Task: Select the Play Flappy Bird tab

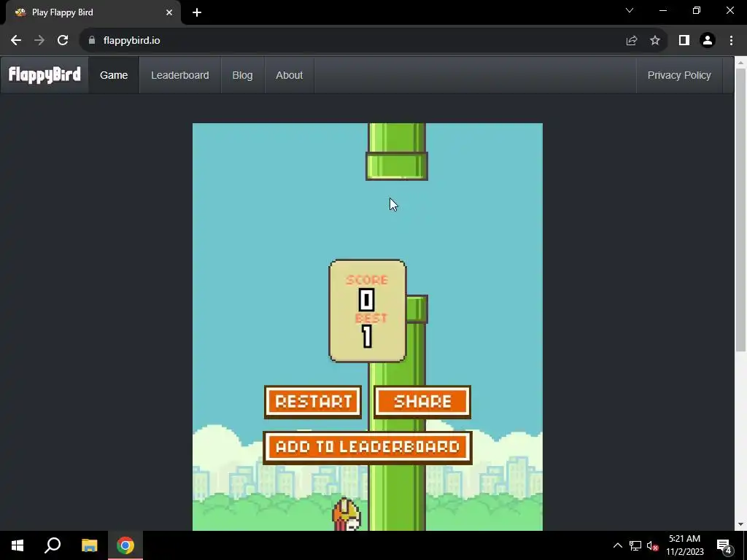Action: pyautogui.click(x=93, y=12)
